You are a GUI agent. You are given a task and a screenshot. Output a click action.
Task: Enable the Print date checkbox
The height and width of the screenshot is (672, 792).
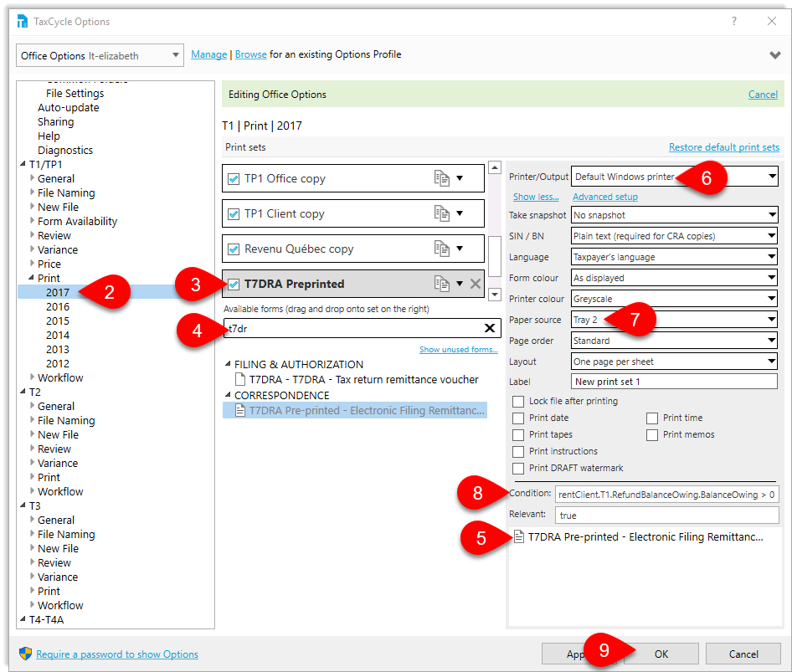pyautogui.click(x=518, y=418)
